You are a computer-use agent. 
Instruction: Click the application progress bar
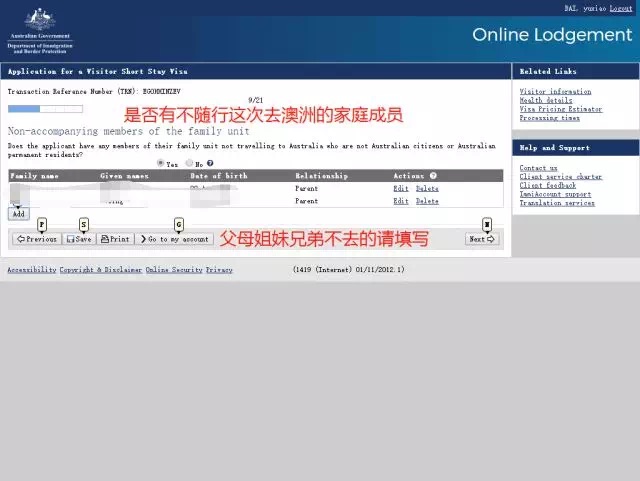[x=38, y=108]
